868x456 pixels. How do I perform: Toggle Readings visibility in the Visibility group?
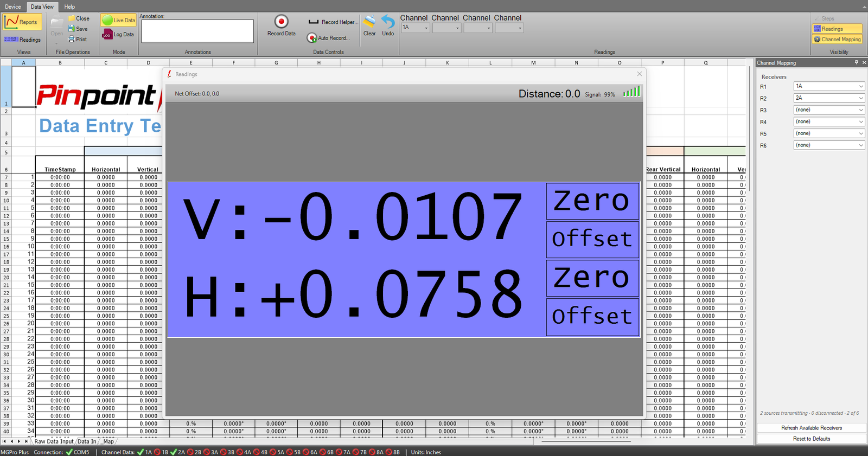point(837,29)
